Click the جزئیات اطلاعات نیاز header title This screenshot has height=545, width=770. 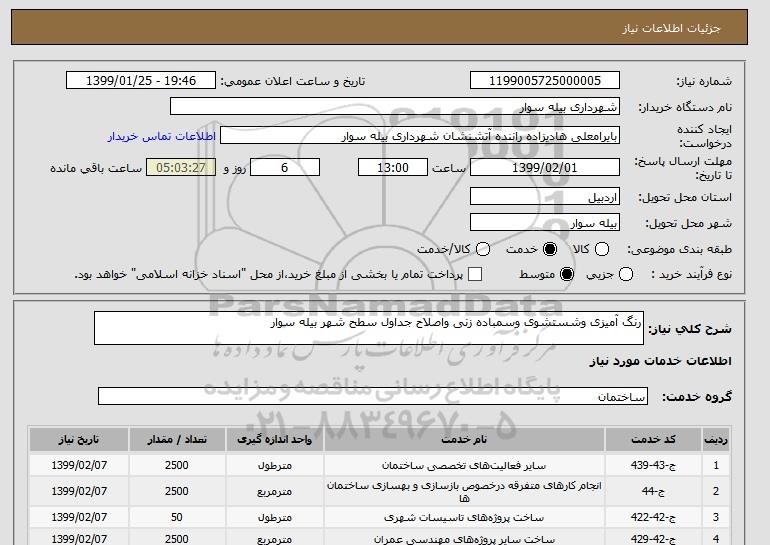(671, 28)
